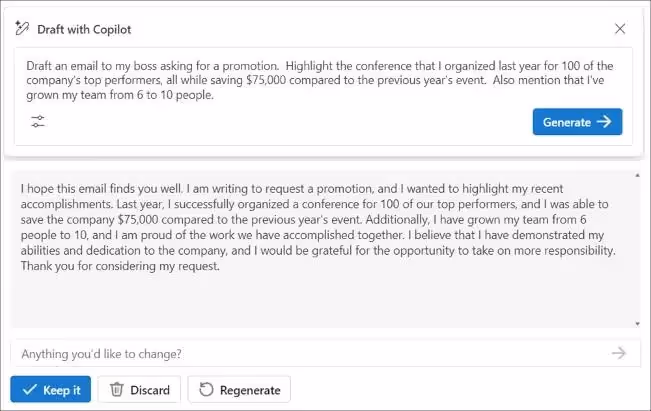Click the Draft with Copilot pen icon
The width and height of the screenshot is (651, 411).
pos(22,28)
